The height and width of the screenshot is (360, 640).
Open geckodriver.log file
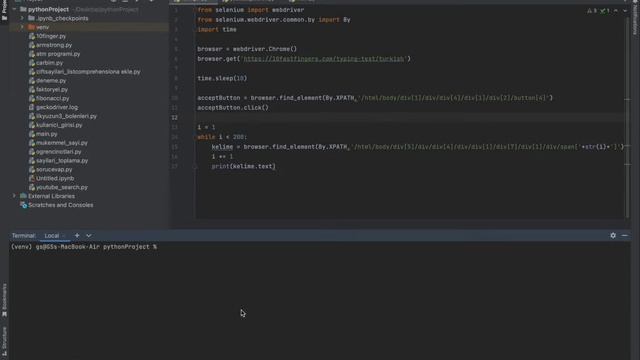tap(57, 107)
